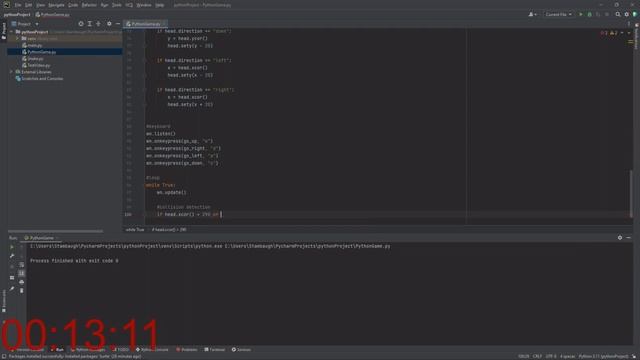Open the Terminal tool window
This screenshot has height=360, width=640.
215,350
